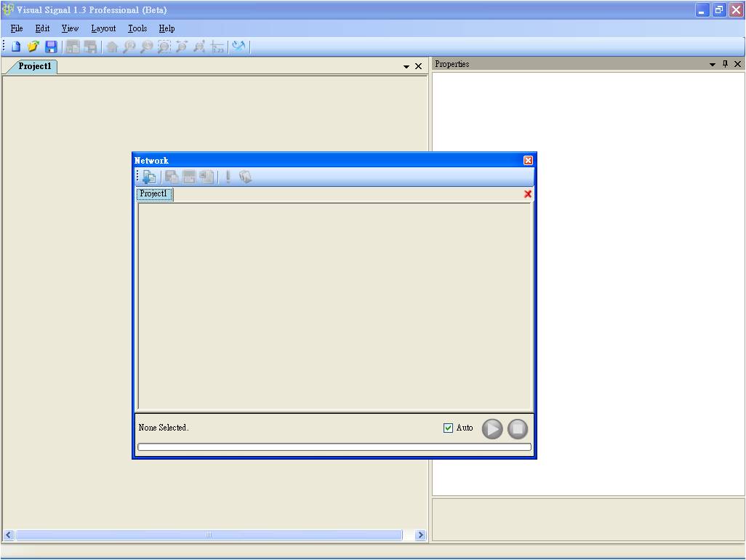Toggle the Properties panel auto-hide pin
746x560 pixels.
tap(725, 64)
